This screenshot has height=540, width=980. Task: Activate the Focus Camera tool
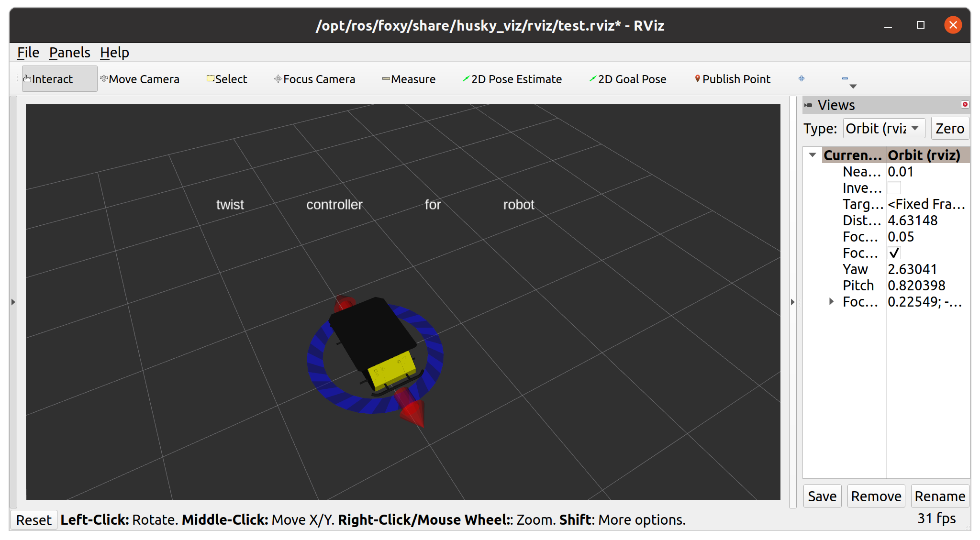coord(315,79)
